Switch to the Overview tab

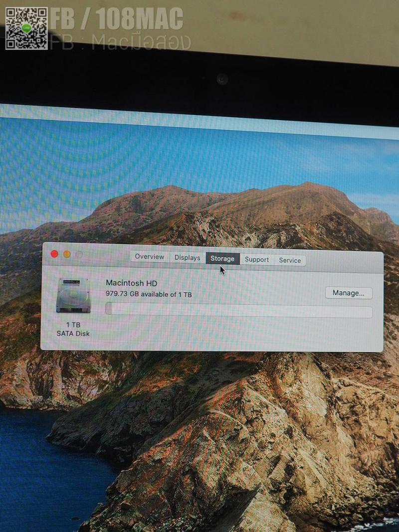pyautogui.click(x=149, y=257)
